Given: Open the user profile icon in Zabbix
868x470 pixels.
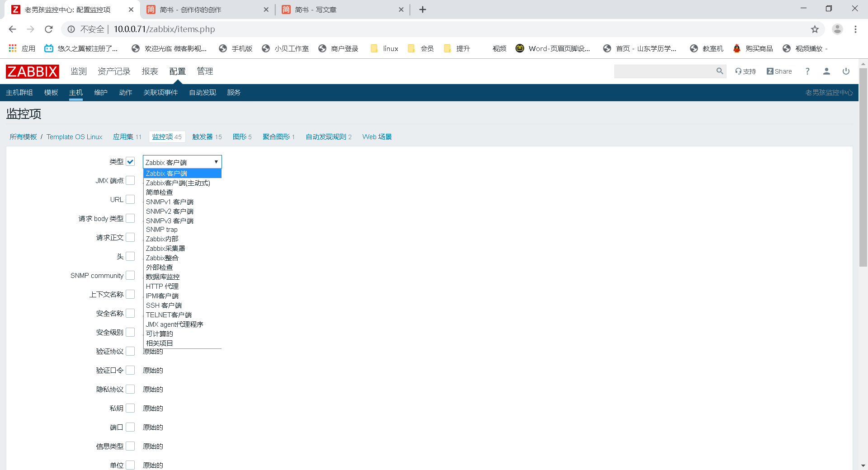Looking at the screenshot, I should pyautogui.click(x=826, y=71).
